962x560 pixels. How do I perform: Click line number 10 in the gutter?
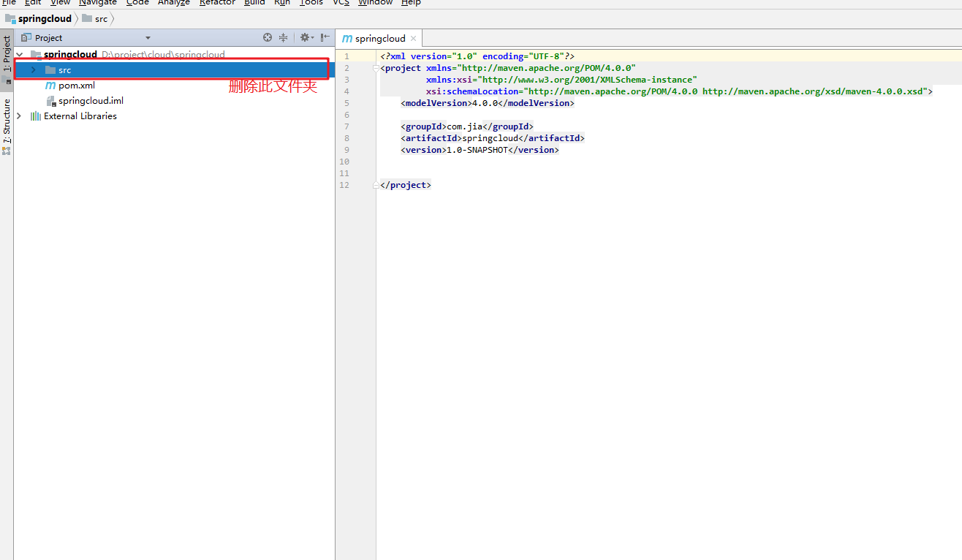(344, 162)
